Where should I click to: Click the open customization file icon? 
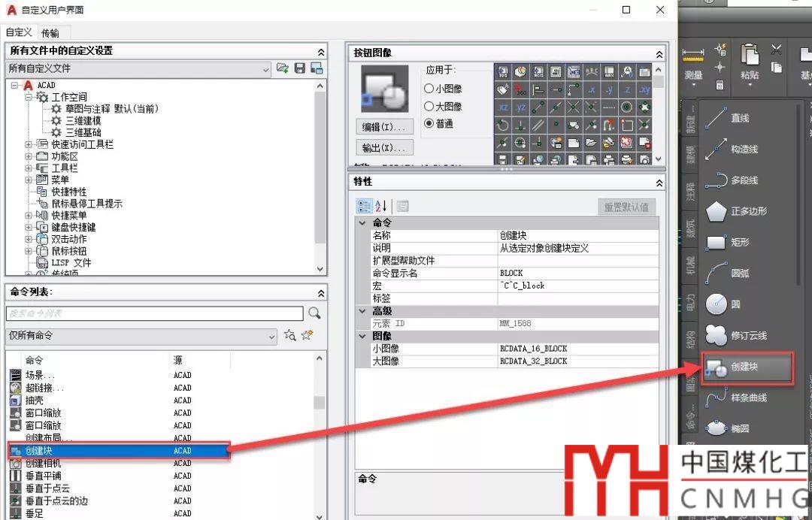pyautogui.click(x=282, y=68)
